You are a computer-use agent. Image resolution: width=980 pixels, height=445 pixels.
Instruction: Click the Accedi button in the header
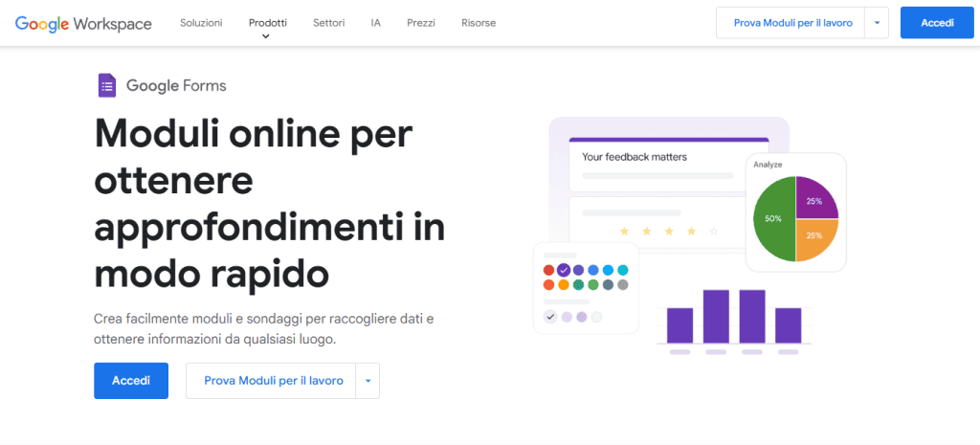pos(937,23)
